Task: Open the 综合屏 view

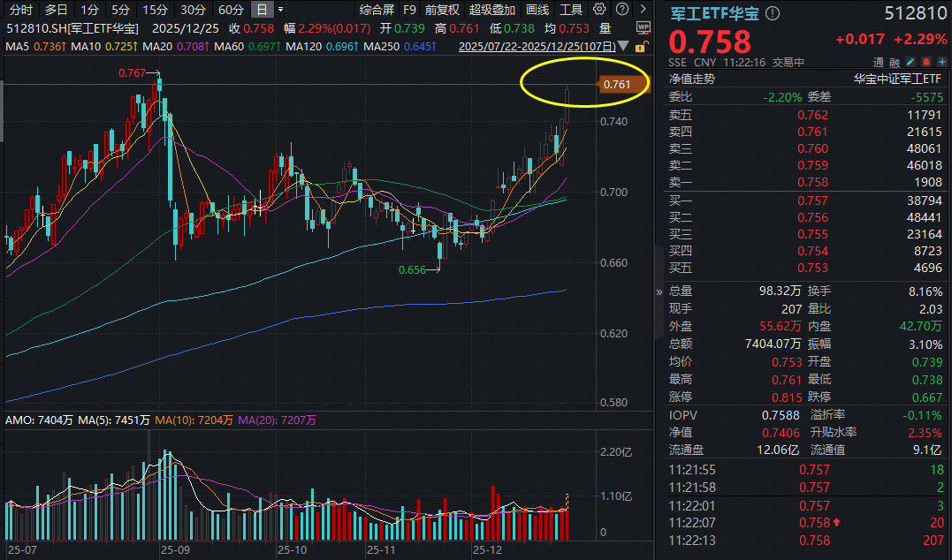Action: point(377,10)
